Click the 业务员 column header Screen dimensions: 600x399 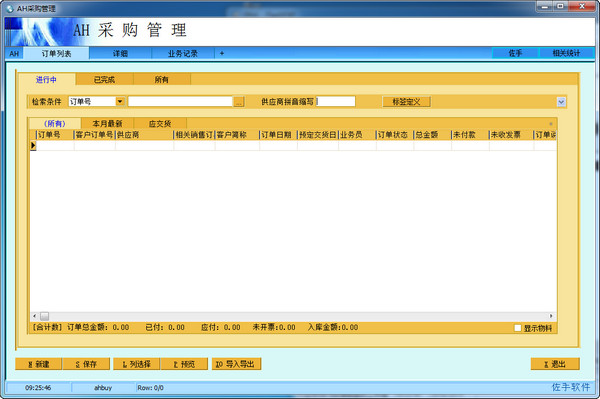coord(357,135)
